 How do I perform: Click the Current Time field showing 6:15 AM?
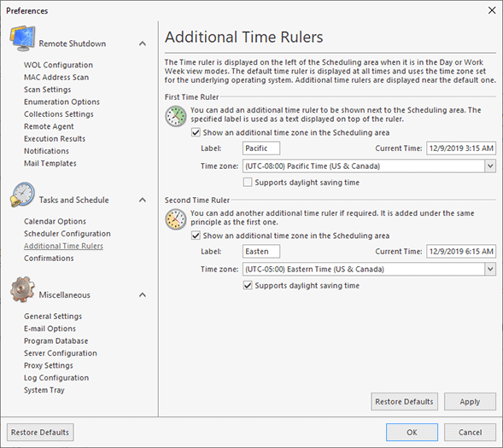click(461, 251)
